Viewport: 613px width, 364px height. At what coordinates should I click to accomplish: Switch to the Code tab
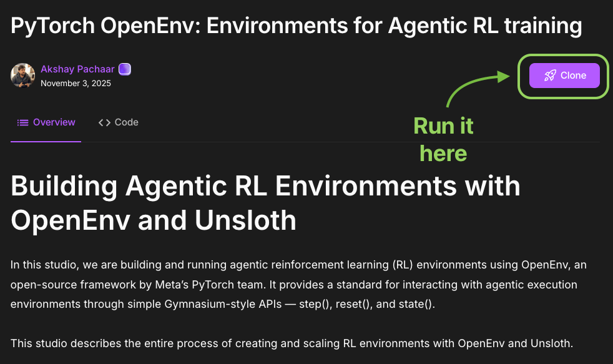click(118, 122)
